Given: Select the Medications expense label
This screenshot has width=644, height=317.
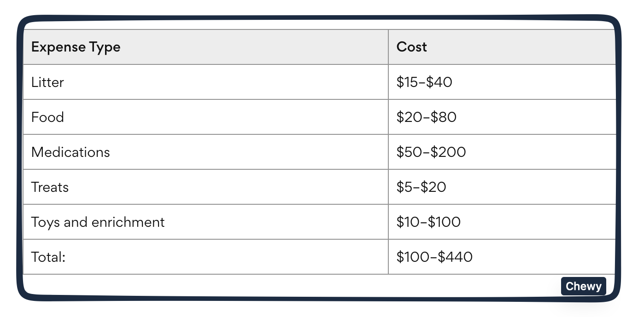Looking at the screenshot, I should coord(70,152).
